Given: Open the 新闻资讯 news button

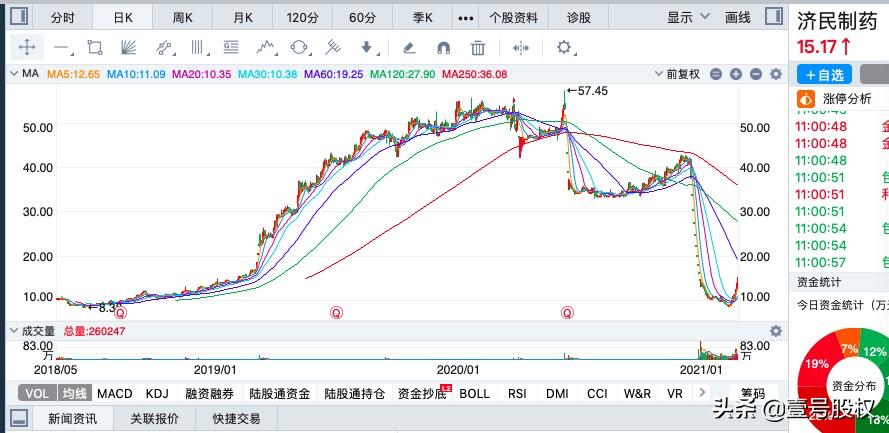Looking at the screenshot, I should 72,419.
